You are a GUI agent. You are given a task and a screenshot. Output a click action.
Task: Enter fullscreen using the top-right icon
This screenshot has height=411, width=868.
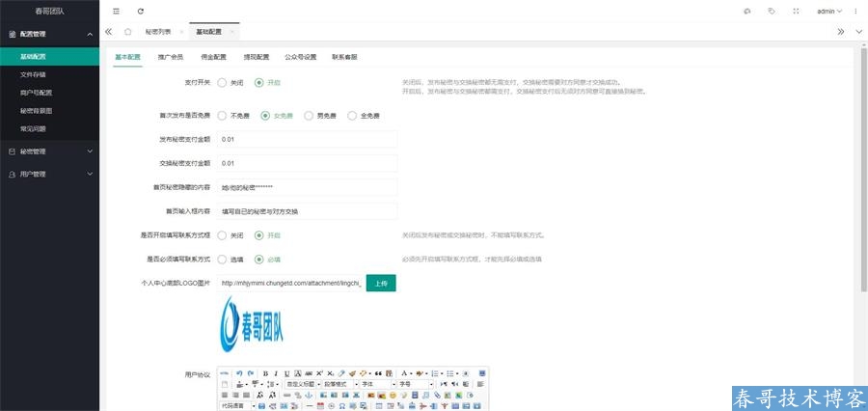tap(796, 11)
